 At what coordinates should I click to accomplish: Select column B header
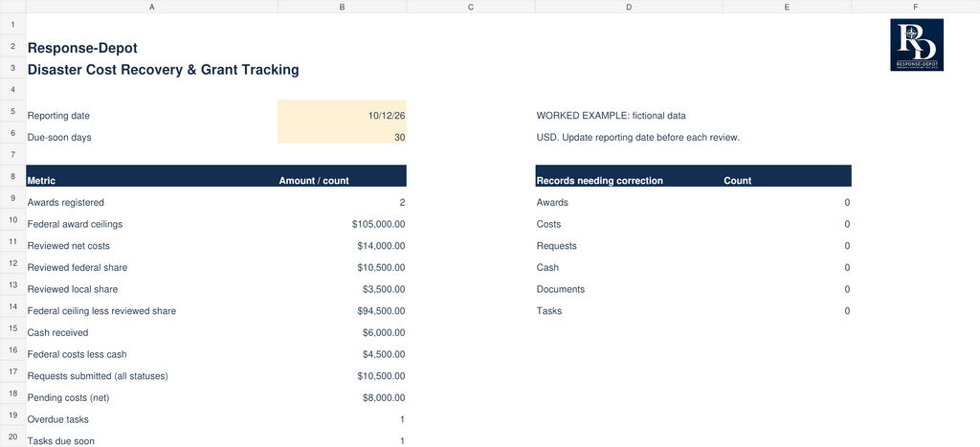pyautogui.click(x=342, y=7)
